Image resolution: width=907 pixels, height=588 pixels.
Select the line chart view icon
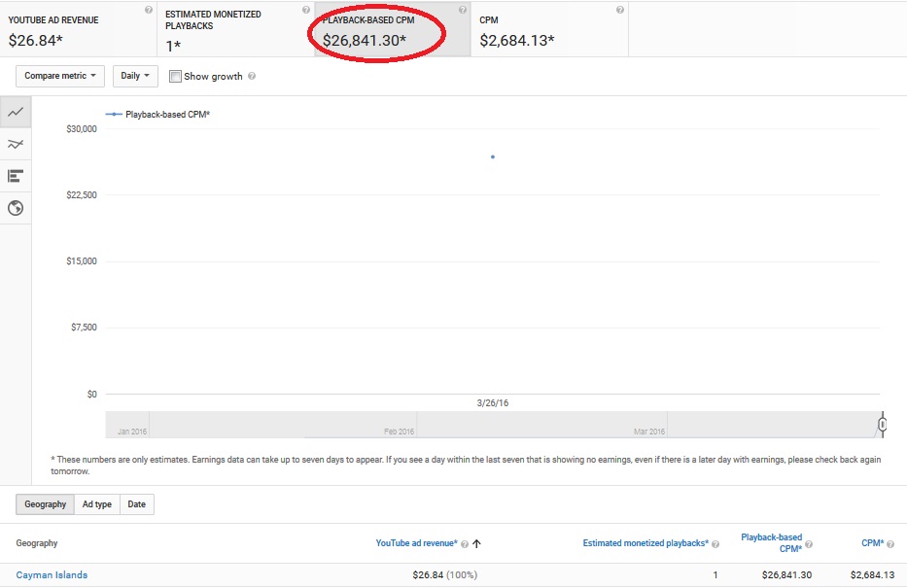point(16,112)
